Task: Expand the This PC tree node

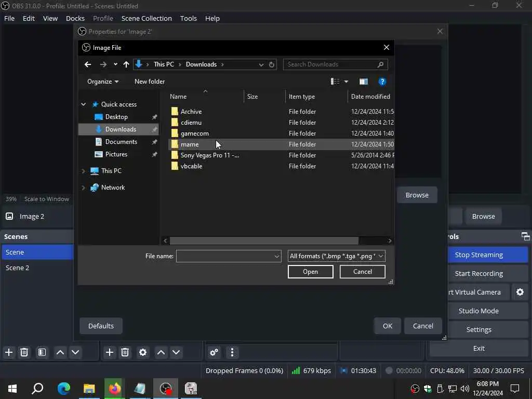Action: pos(84,170)
